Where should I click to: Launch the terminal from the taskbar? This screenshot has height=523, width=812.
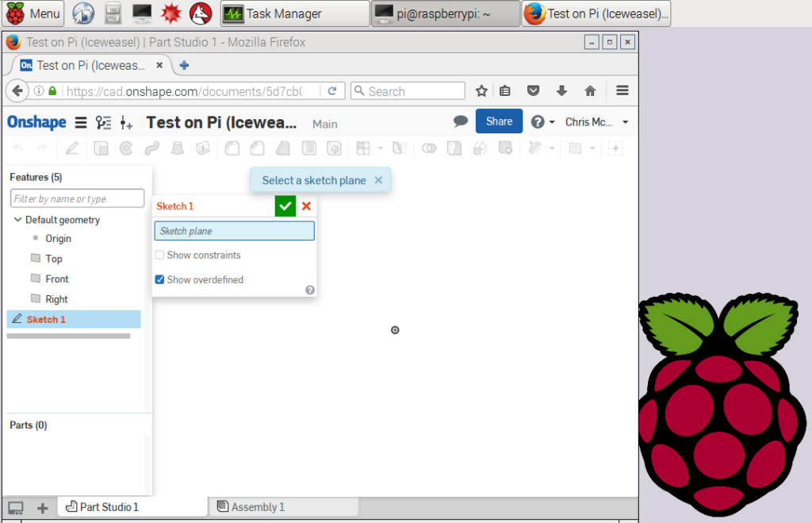click(142, 13)
